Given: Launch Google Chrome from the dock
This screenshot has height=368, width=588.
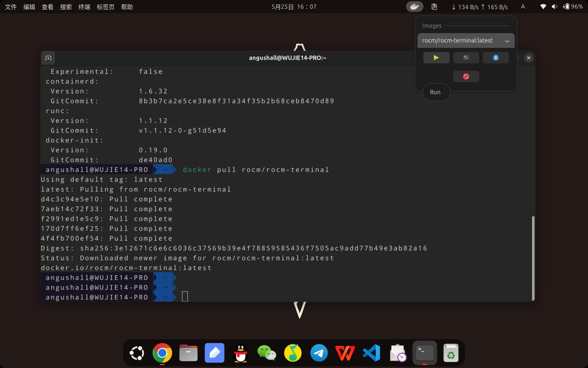Looking at the screenshot, I should tap(162, 353).
